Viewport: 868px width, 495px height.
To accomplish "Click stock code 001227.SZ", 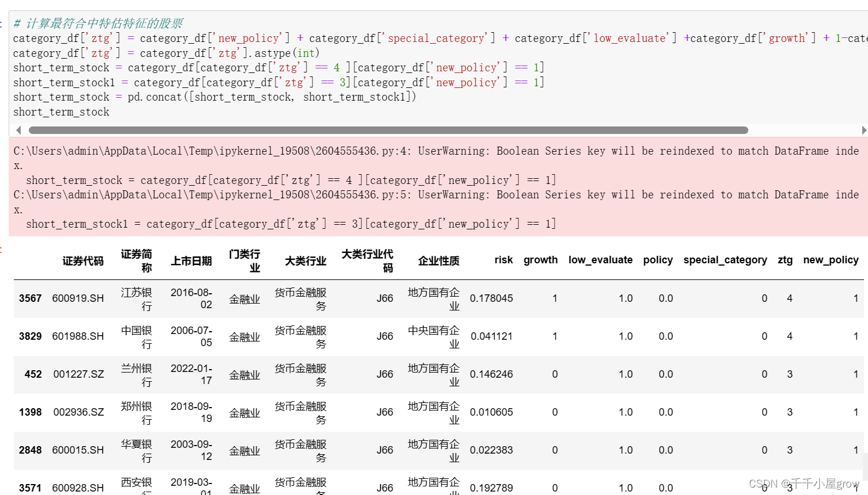I will (x=79, y=374).
